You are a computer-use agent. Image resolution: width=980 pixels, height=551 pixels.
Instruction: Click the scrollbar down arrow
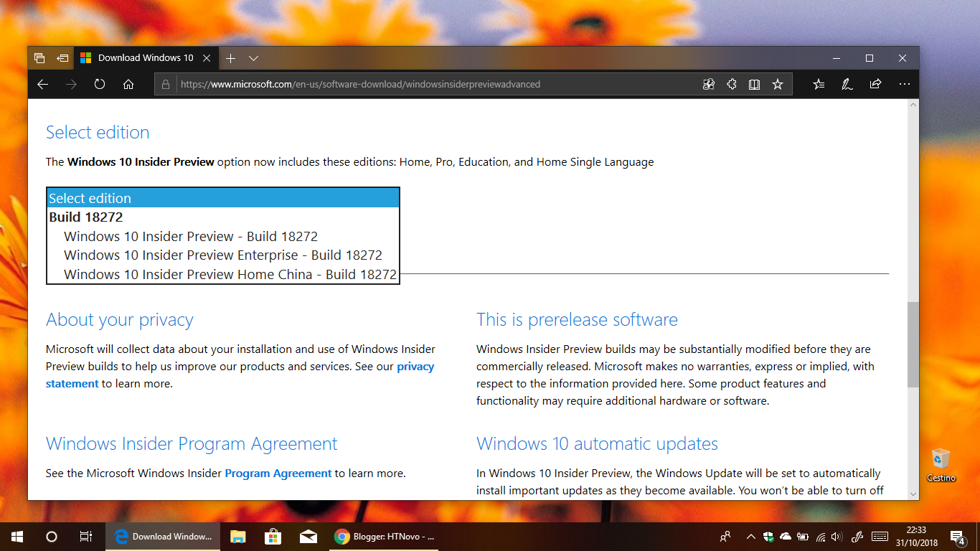point(913,494)
